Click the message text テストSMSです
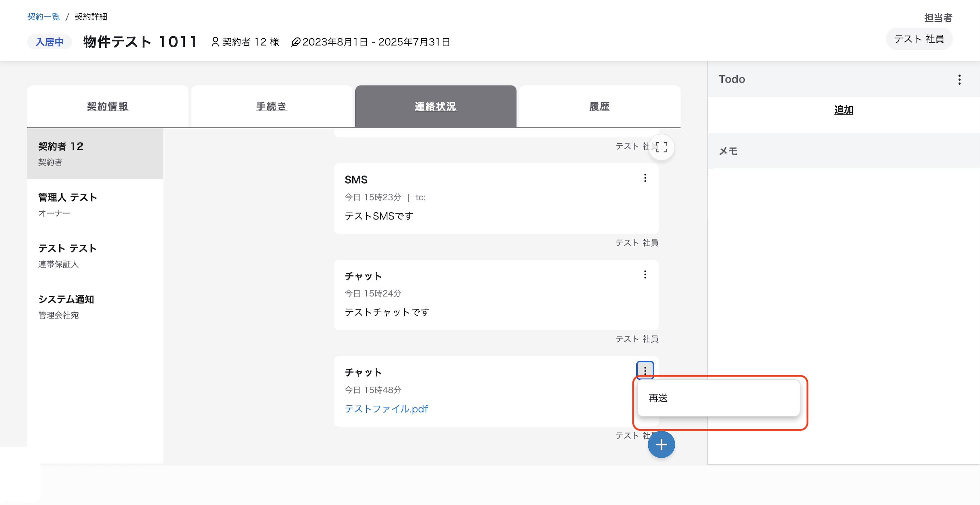 tap(379, 216)
